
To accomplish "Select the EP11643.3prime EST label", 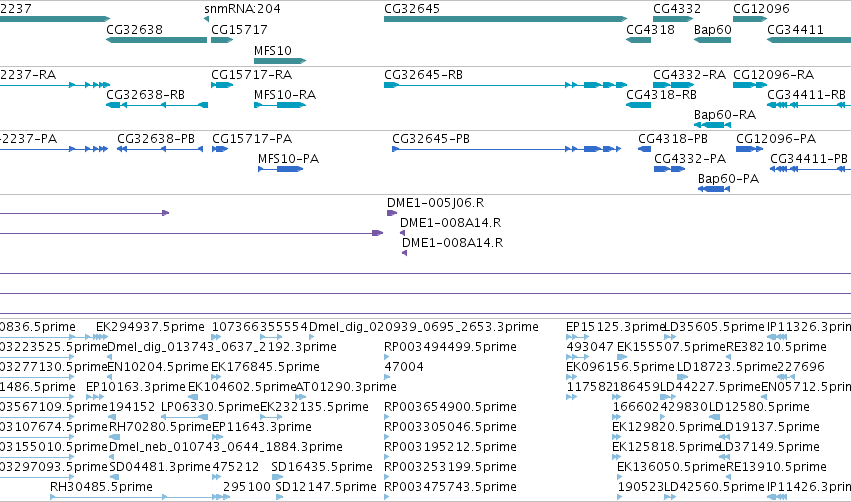I will click(262, 427).
